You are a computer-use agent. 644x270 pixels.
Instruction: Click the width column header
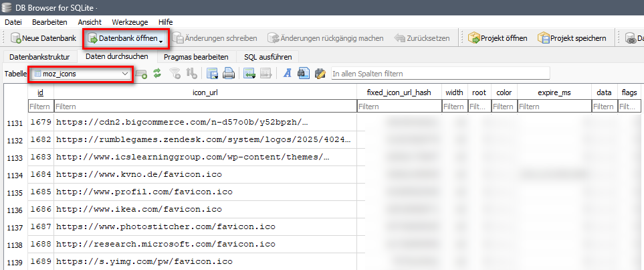(x=454, y=92)
